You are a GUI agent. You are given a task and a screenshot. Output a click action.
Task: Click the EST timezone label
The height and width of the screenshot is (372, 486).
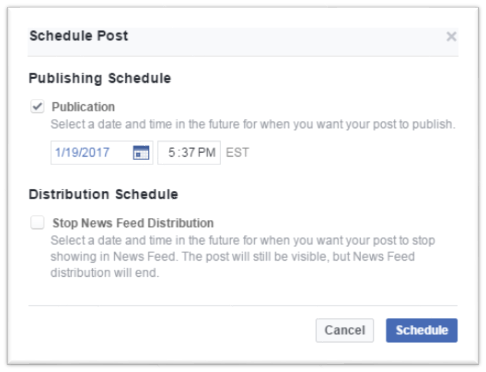click(x=237, y=153)
